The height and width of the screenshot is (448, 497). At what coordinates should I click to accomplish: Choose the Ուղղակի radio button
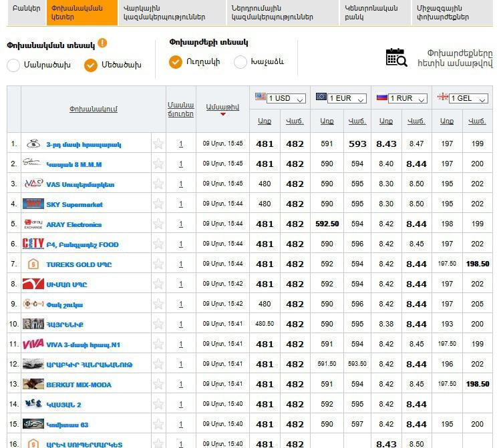[x=176, y=62]
